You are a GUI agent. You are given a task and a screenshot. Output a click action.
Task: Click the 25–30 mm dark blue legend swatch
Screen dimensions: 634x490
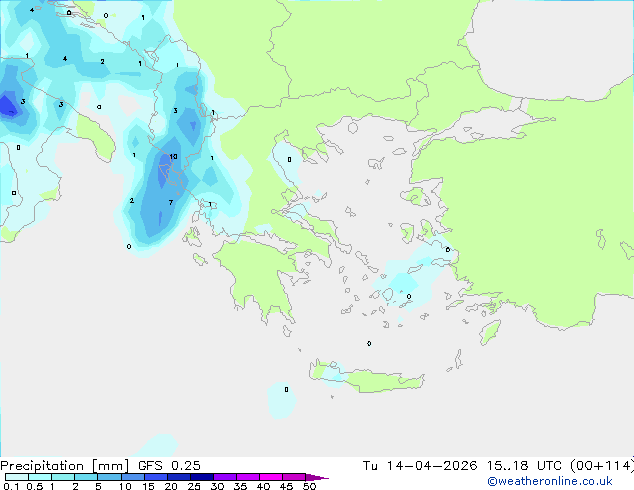201,477
